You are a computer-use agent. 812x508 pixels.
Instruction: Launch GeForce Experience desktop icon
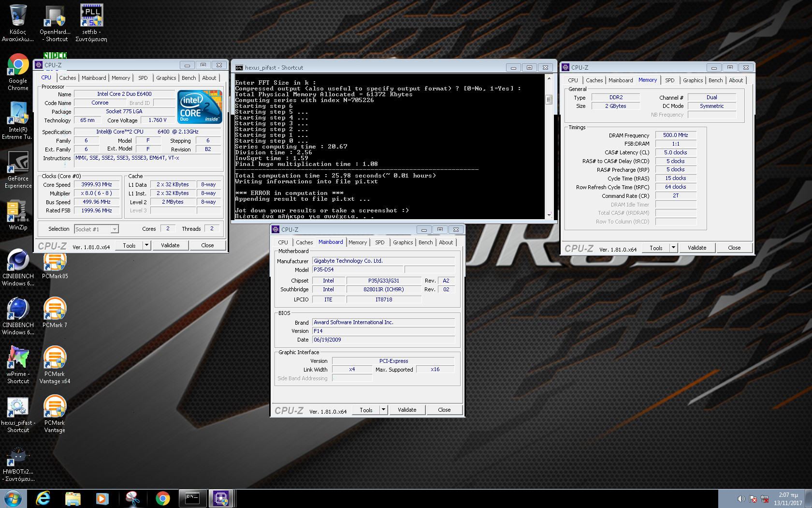click(x=18, y=169)
